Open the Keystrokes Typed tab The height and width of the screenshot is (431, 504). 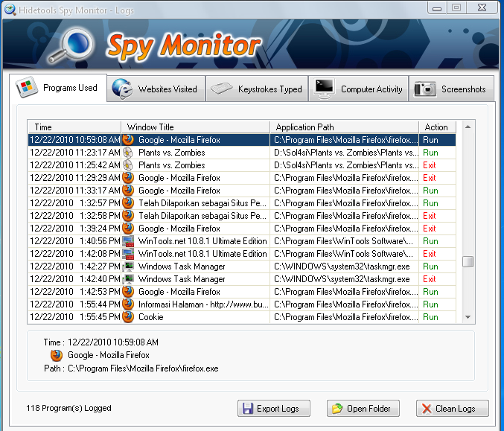[257, 89]
